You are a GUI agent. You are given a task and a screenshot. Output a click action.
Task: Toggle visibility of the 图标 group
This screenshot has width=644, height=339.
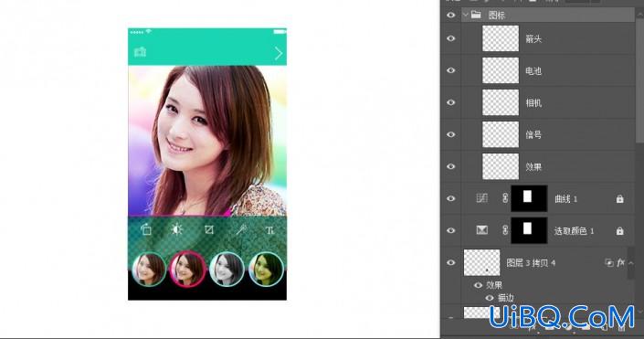click(451, 16)
